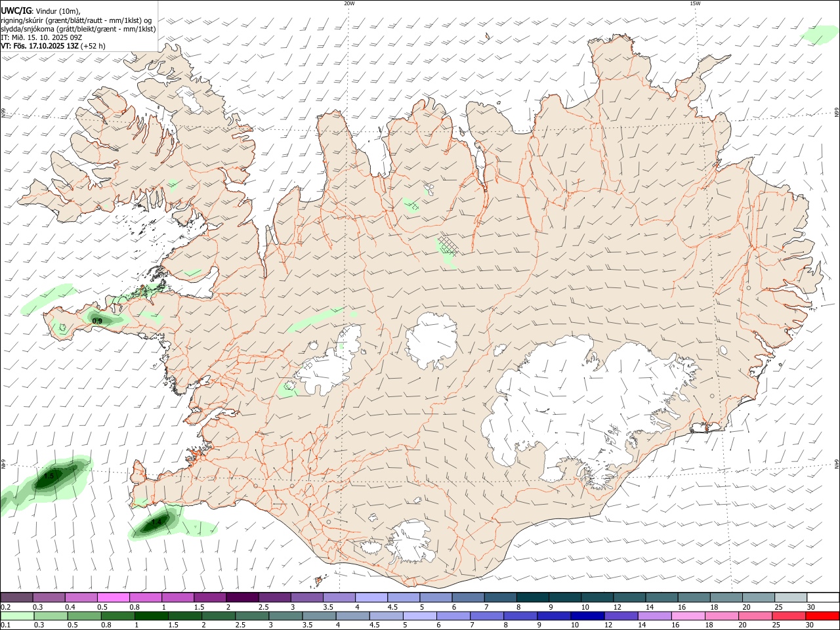
Task: Click the '1.4' value in the dark green rain cell
Action: click(x=156, y=522)
